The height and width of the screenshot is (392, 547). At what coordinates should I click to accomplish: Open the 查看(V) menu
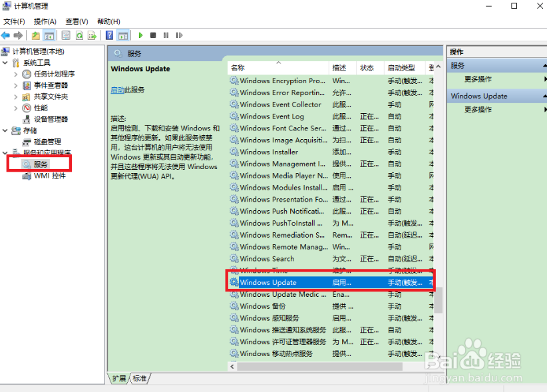pyautogui.click(x=77, y=21)
